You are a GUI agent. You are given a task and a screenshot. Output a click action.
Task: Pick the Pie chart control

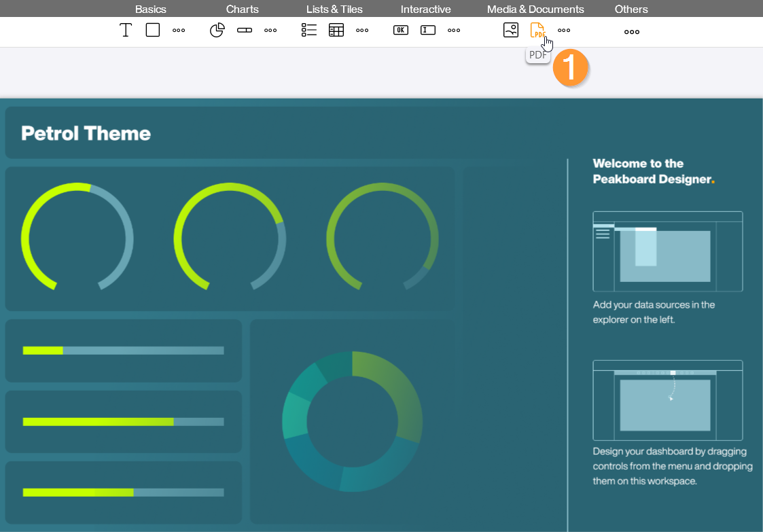coord(217,30)
